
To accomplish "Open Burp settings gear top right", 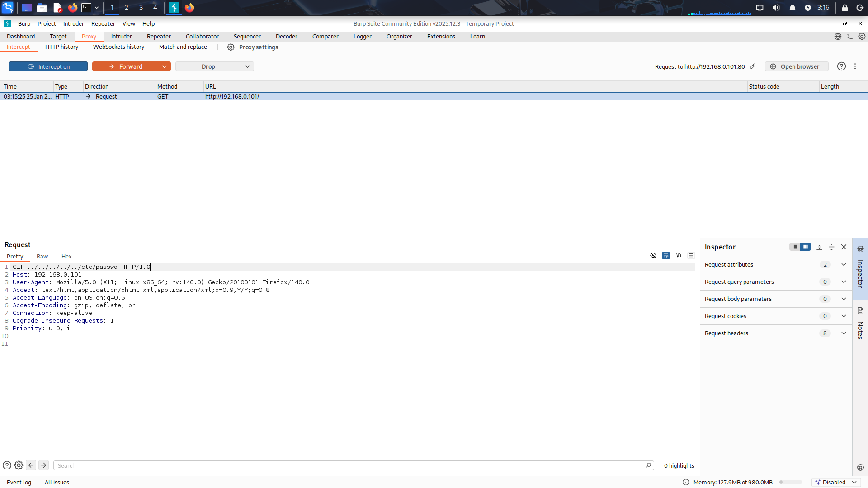I will [862, 37].
